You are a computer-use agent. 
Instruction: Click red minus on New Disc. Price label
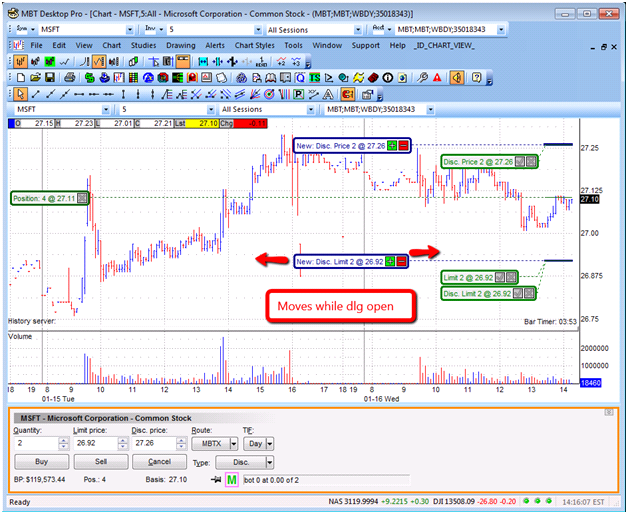(x=403, y=146)
